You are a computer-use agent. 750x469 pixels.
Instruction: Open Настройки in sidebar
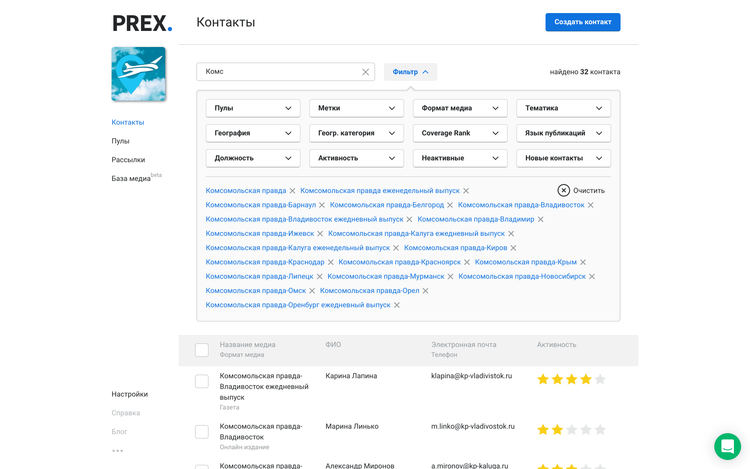click(130, 394)
